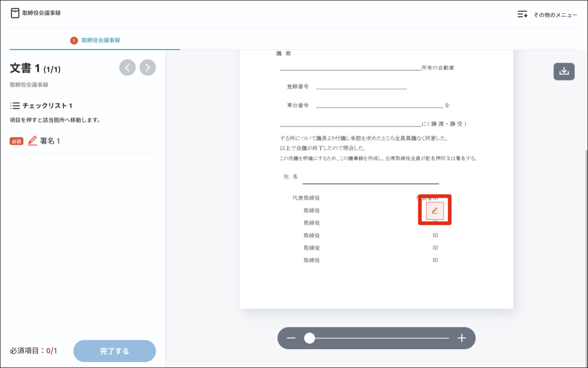Click the pen icon beside 署名 1
The width and height of the screenshot is (588, 368).
(x=32, y=141)
